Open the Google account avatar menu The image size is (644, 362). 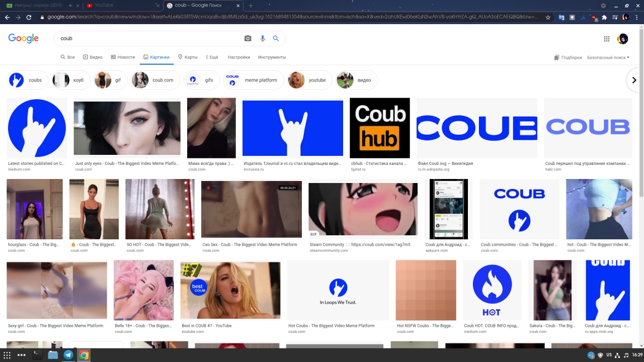[623, 39]
